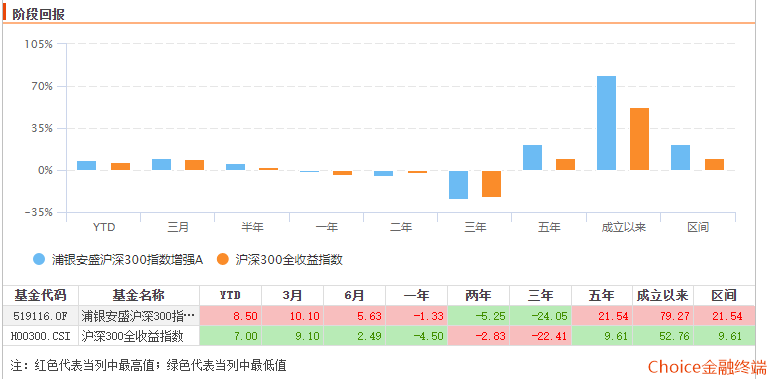770x379 pixels.
Task: Click legend label 浦银安盛沪深300指数增强A
Action: (x=128, y=260)
